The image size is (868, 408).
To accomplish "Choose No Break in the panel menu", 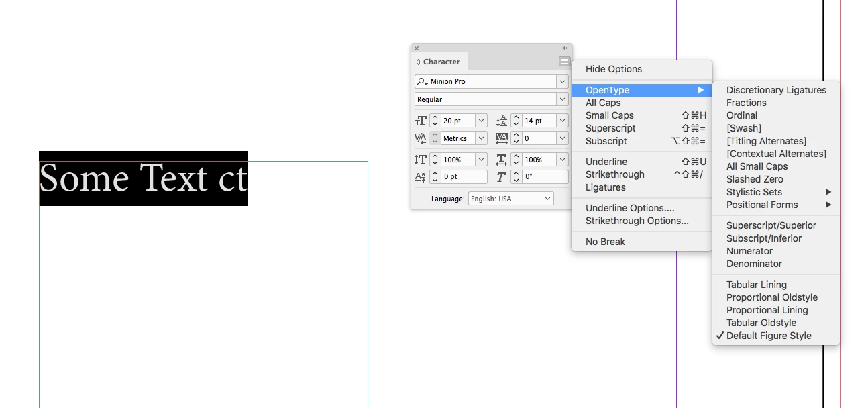I will coord(641,242).
